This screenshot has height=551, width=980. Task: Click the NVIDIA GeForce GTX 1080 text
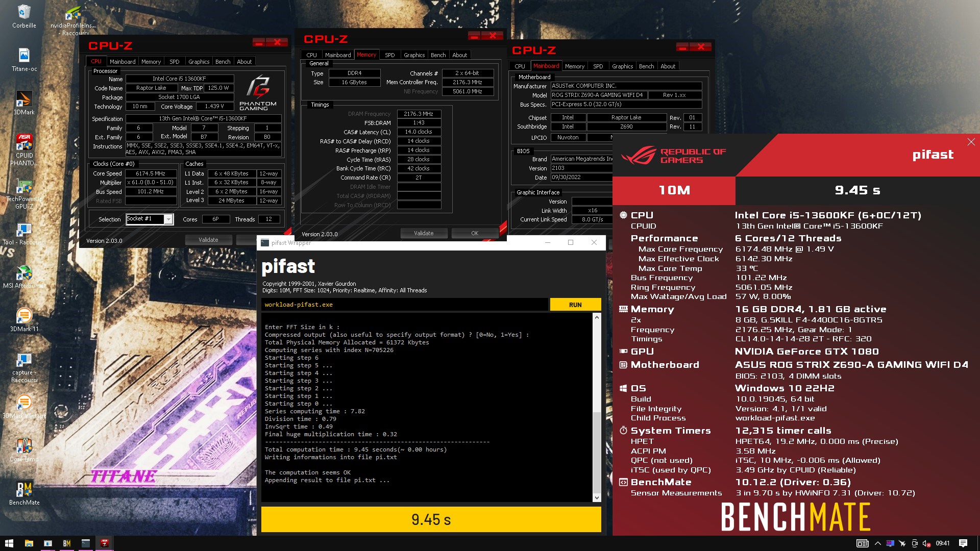pos(806,352)
